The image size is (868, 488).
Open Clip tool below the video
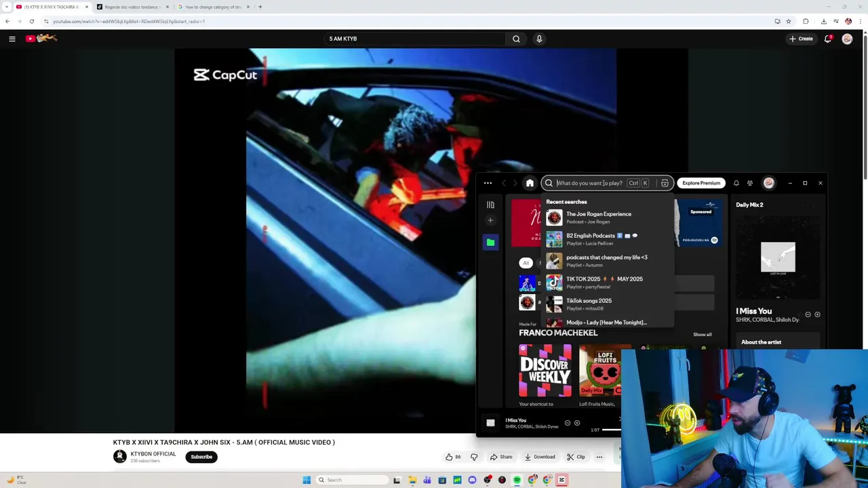(x=576, y=457)
